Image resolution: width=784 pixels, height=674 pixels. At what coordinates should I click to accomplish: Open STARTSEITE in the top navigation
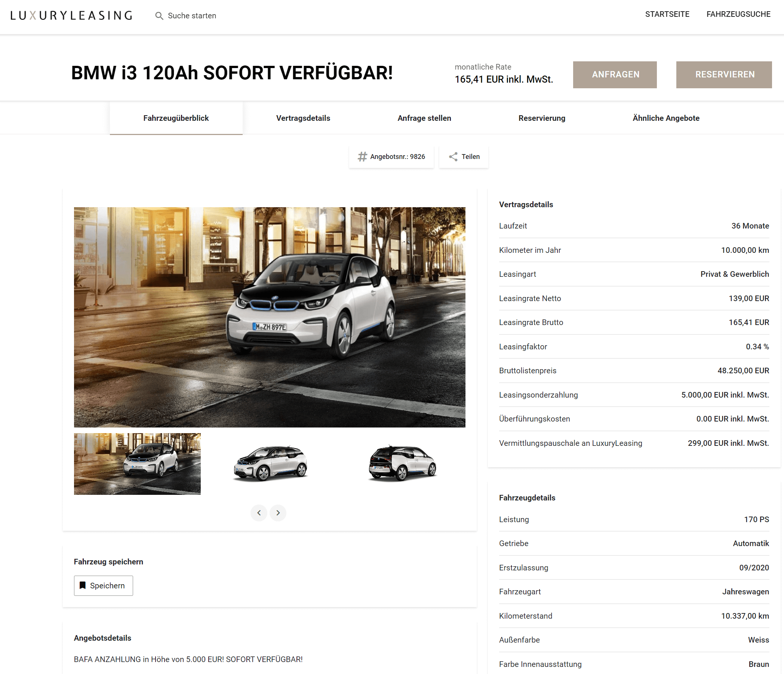coord(667,14)
